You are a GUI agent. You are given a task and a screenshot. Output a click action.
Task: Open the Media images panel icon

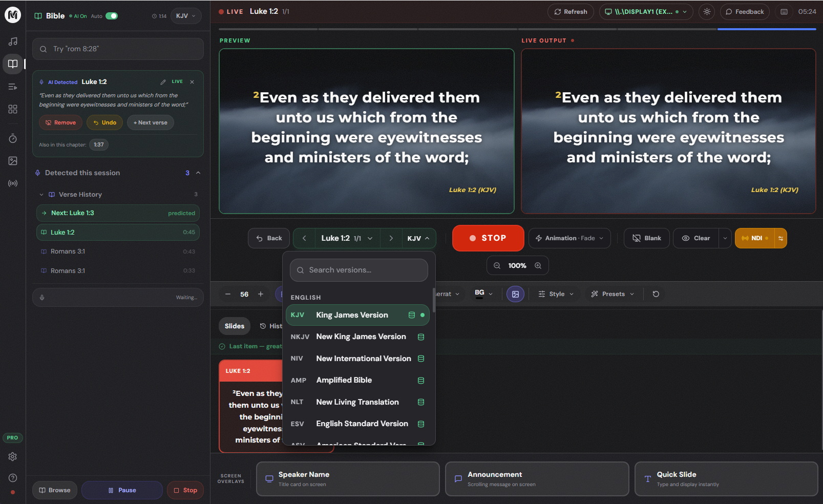point(13,160)
